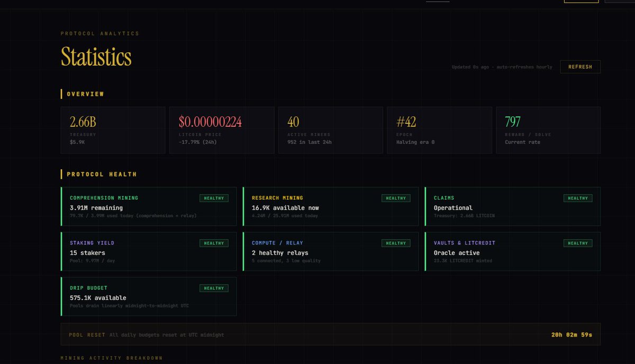Click the 'Updated 0s ago' auto-refresh note
This screenshot has height=364, width=635.
pos(502,67)
